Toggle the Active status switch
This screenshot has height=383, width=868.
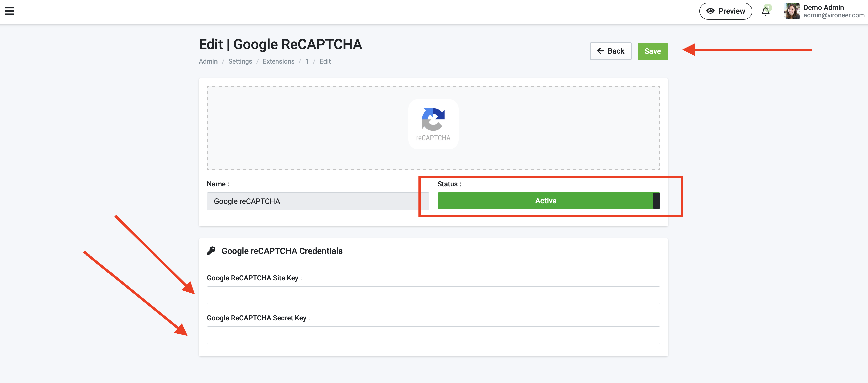tap(545, 201)
